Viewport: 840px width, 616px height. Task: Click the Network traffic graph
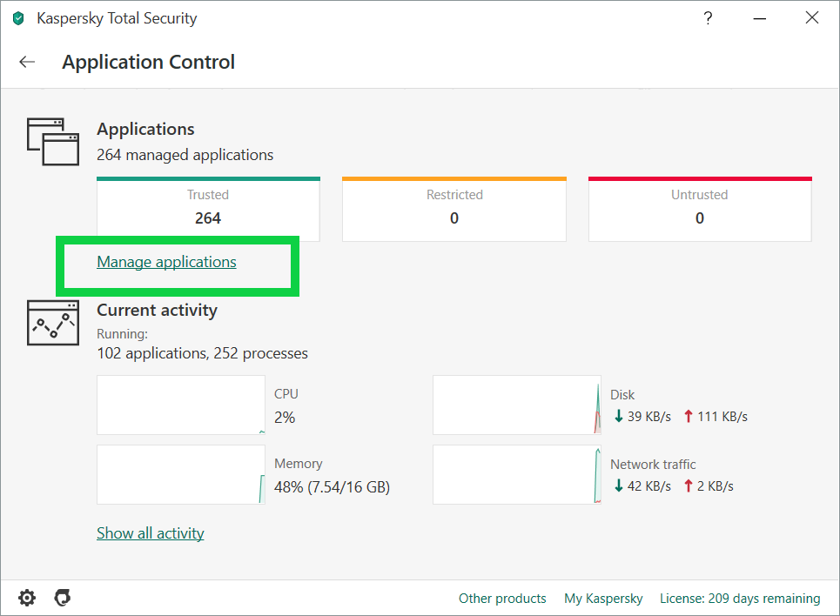tap(517, 475)
